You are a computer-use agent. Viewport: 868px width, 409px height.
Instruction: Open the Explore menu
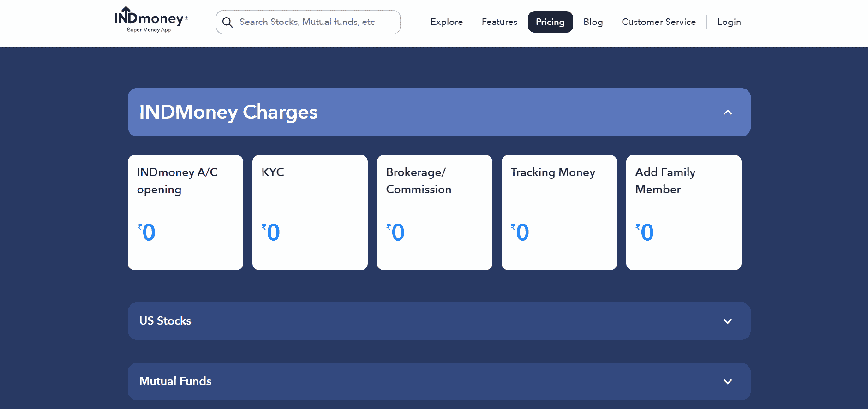point(446,22)
